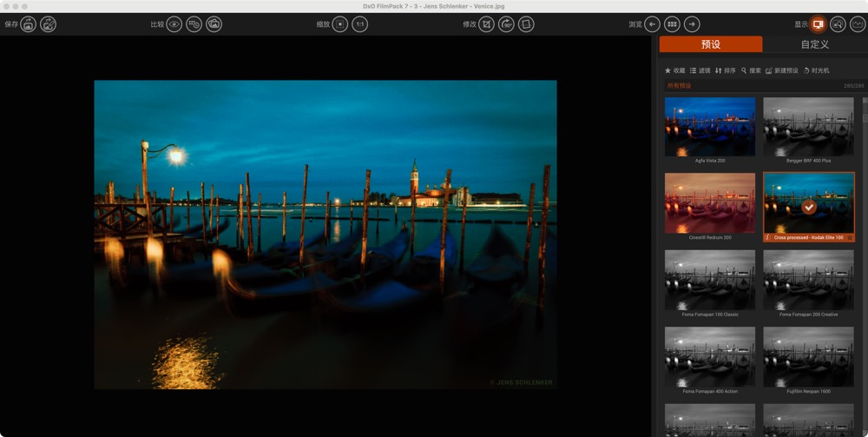The width and height of the screenshot is (868, 437).
Task: Click the straighten horizon tool icon
Action: [x=526, y=24]
